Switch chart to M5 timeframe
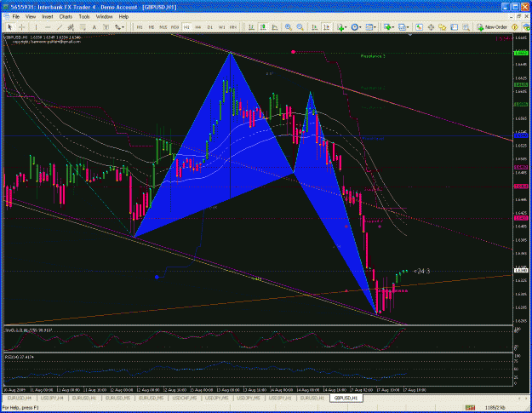This screenshot has height=413, width=532. pyautogui.click(x=152, y=27)
